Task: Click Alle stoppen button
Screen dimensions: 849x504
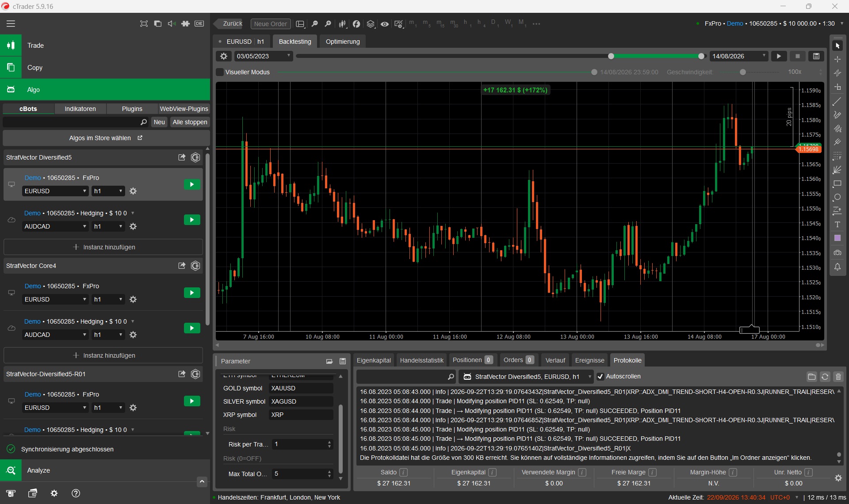Action: pos(190,122)
